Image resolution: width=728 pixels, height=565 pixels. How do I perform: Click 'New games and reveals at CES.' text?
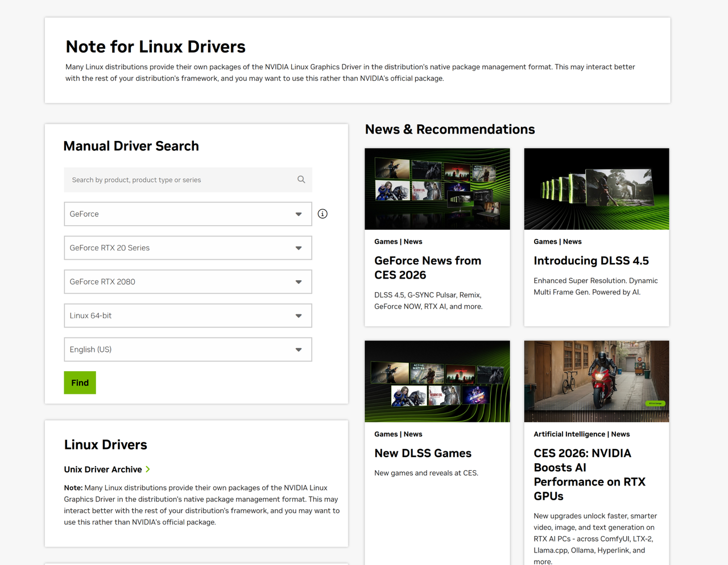[x=427, y=473]
